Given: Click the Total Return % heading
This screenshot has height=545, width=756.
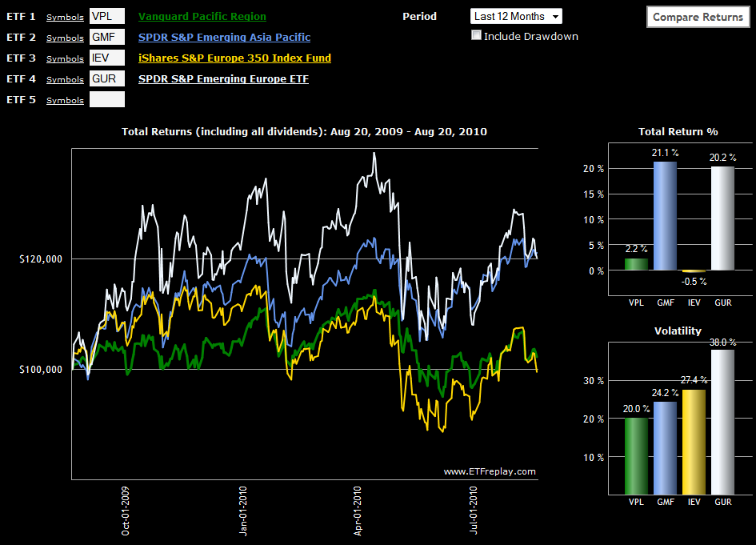Looking at the screenshot, I should [x=678, y=132].
